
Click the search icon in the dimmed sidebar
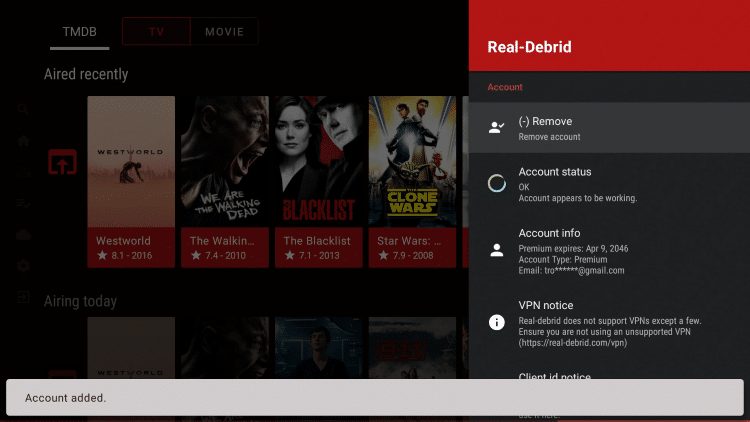[22, 110]
